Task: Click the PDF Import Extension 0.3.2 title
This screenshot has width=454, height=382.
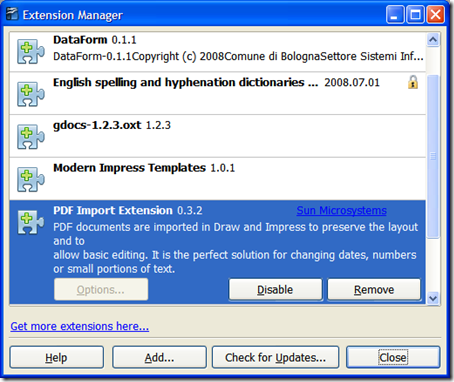Action: (x=128, y=210)
